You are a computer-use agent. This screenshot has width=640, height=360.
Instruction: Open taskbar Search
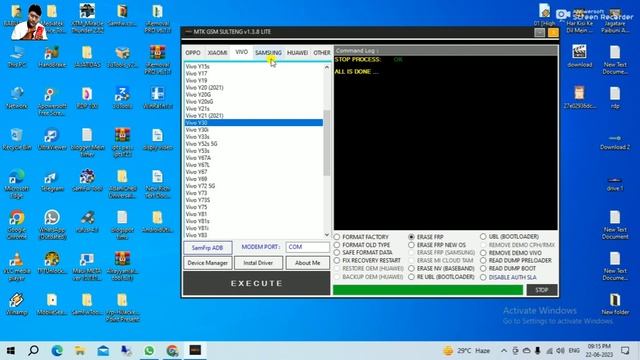click(33, 350)
